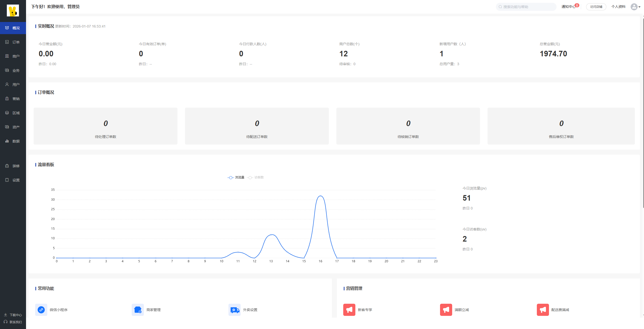Open the WeChat mini program icon
644x329 pixels.
point(41,310)
